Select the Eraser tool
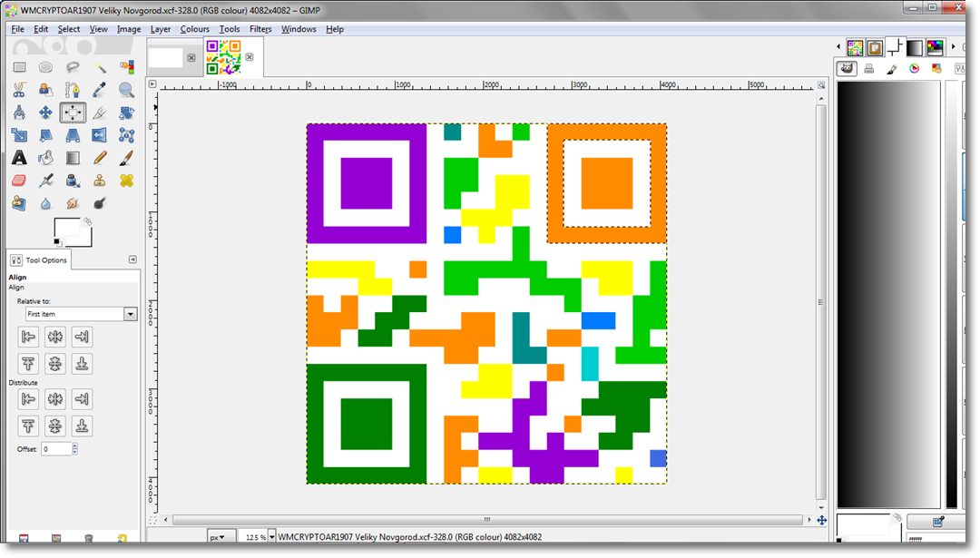Screen dimensions: 980x558 (19, 181)
